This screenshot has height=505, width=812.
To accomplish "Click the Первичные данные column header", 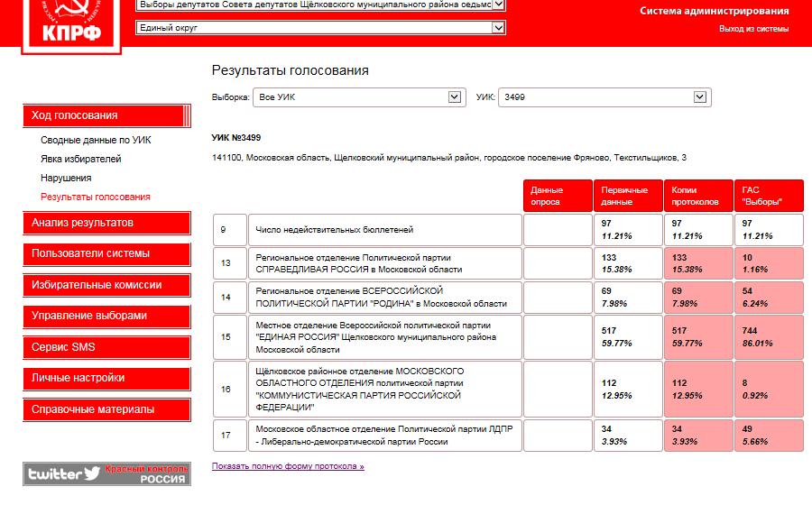I will [628, 196].
